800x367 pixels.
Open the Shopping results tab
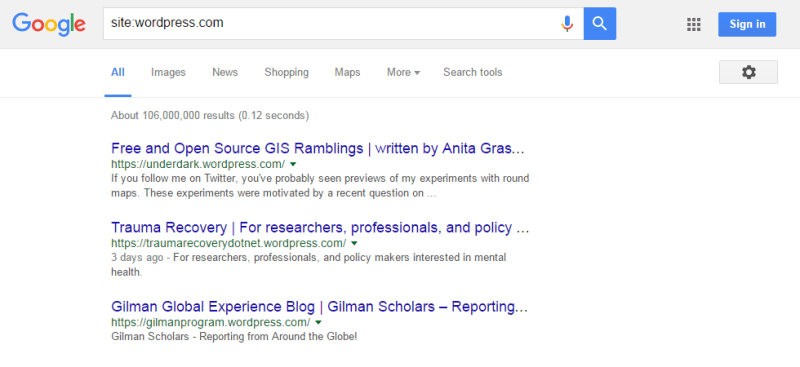(x=286, y=72)
